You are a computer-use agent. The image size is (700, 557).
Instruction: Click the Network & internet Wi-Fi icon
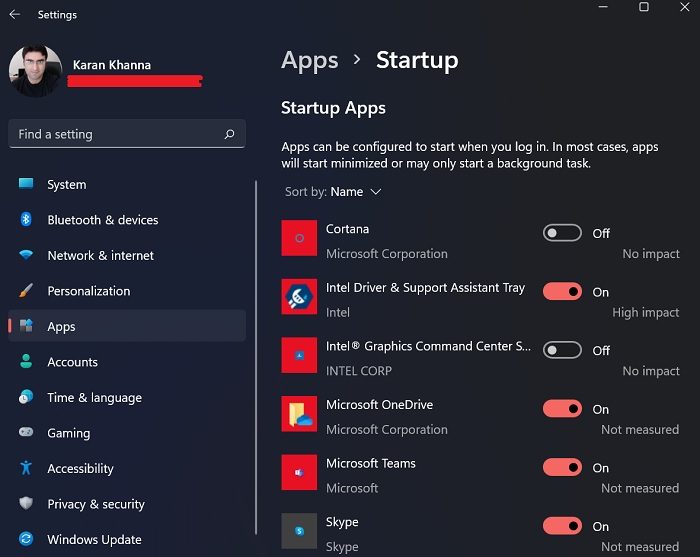(26, 255)
